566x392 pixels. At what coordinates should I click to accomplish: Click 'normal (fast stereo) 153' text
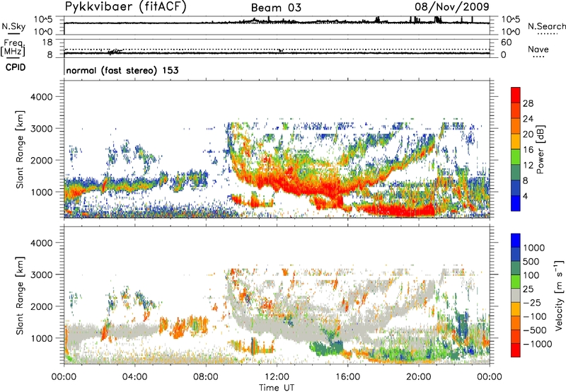click(x=122, y=70)
